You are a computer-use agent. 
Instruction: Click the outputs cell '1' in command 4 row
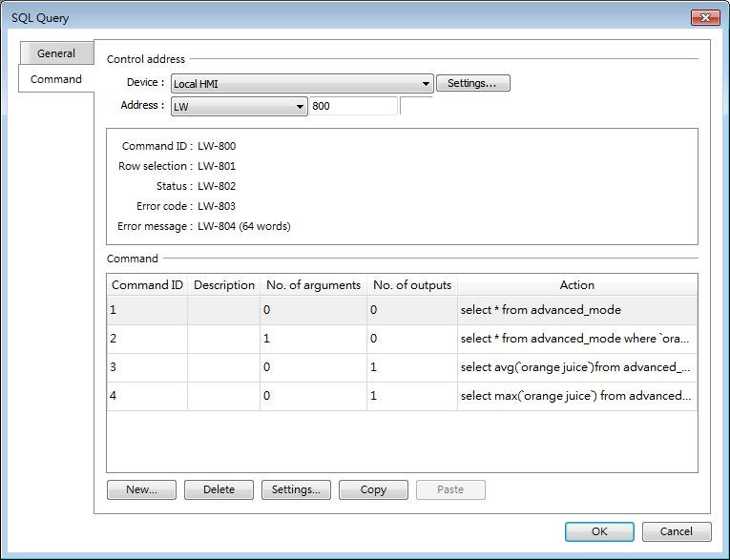[412, 396]
